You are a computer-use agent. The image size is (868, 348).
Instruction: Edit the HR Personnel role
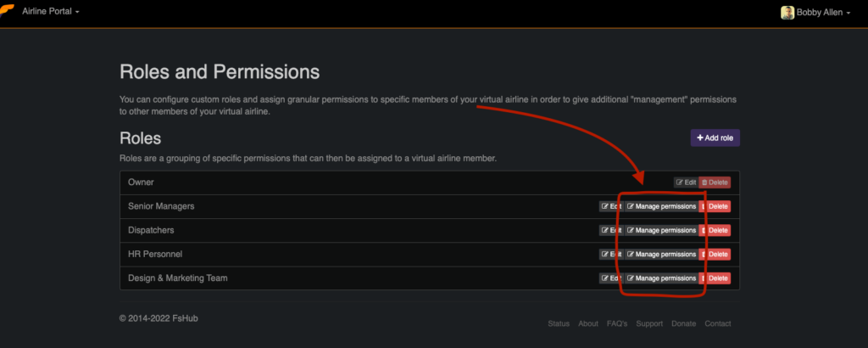click(611, 255)
